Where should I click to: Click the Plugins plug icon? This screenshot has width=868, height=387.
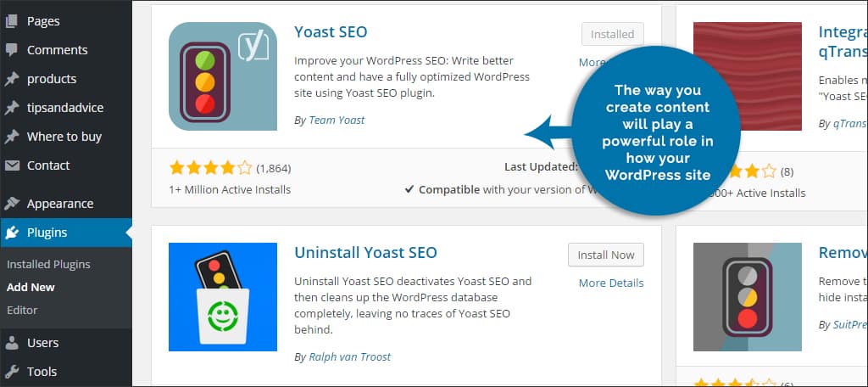click(12, 233)
